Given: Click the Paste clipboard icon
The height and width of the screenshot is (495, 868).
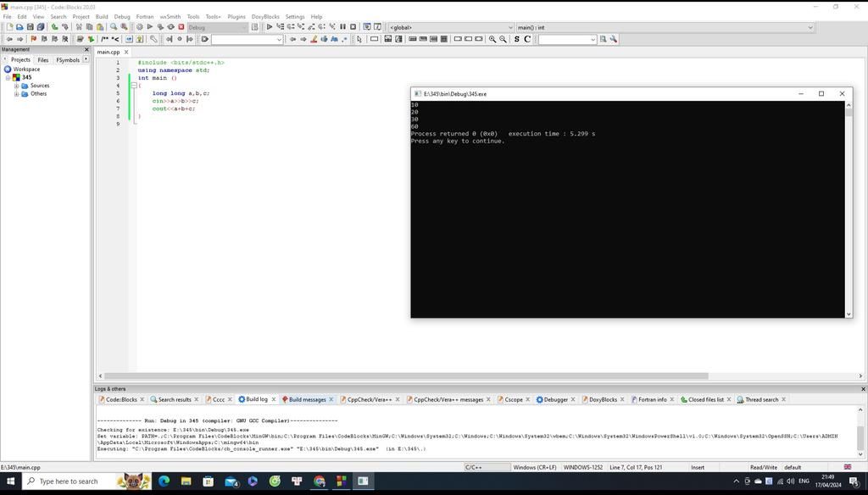Looking at the screenshot, I should coord(100,26).
